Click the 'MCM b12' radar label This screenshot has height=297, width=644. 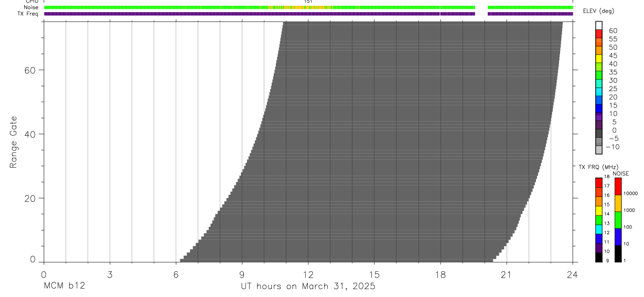point(65,286)
